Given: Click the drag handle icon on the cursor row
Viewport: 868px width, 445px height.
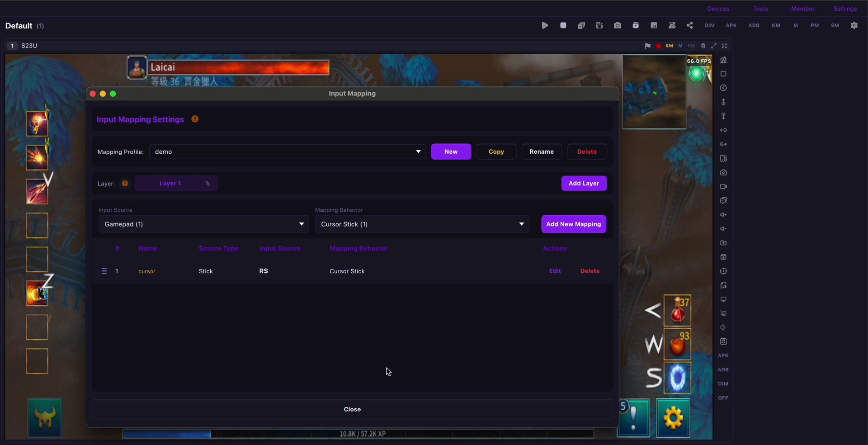Looking at the screenshot, I should coord(104,271).
